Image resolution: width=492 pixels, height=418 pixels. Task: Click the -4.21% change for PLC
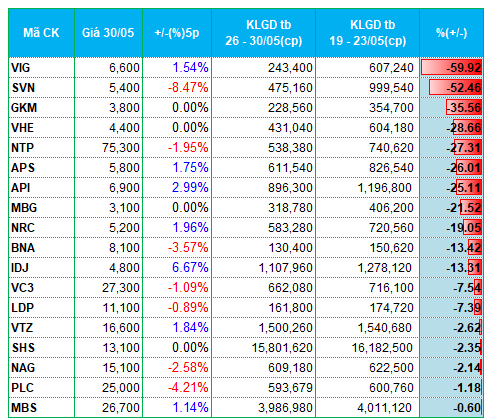pos(188,388)
